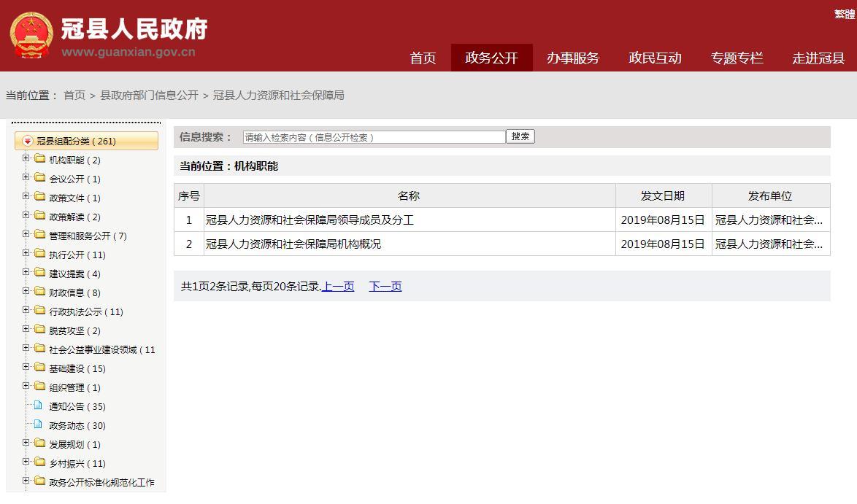Expand the 行政执法公示 tree node

(26, 310)
